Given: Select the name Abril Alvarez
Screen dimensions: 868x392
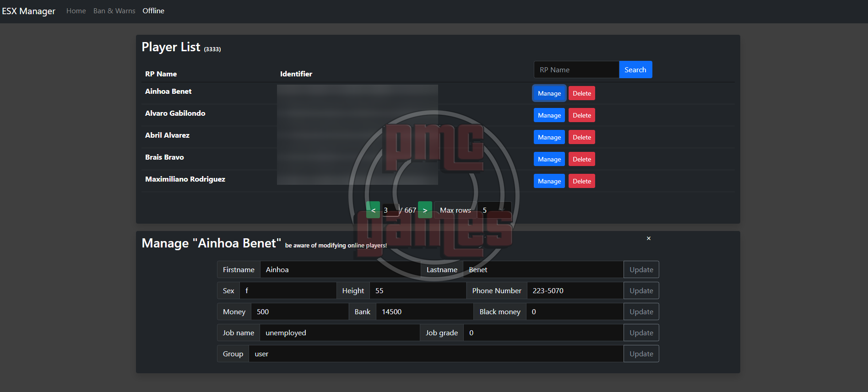Looking at the screenshot, I should pos(167,135).
